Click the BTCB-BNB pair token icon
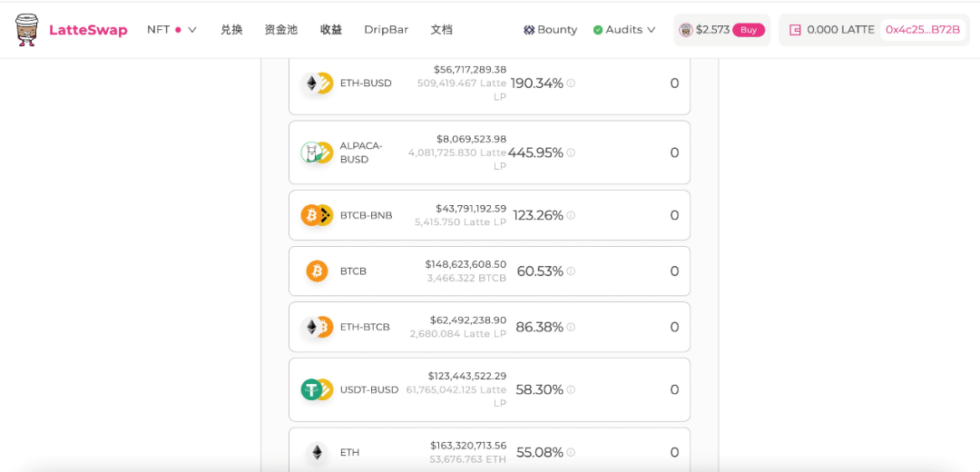The height and width of the screenshot is (472, 980). [317, 215]
